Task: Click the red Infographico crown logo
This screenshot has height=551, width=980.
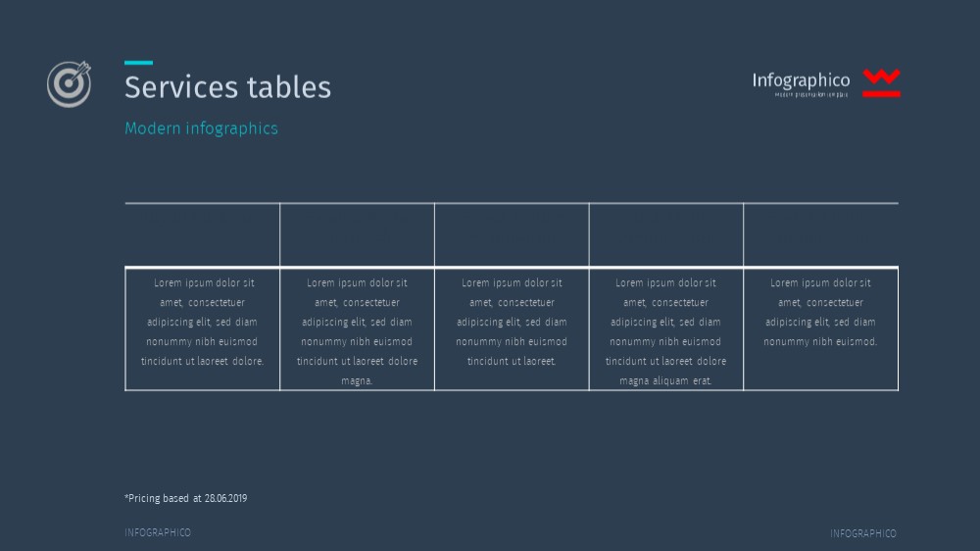Action: tap(881, 82)
